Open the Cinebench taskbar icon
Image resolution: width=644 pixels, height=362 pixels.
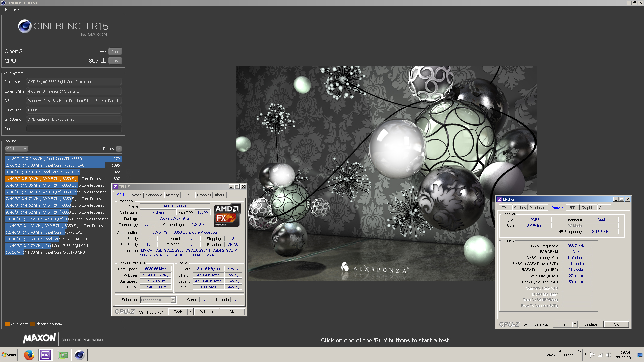[x=79, y=355]
